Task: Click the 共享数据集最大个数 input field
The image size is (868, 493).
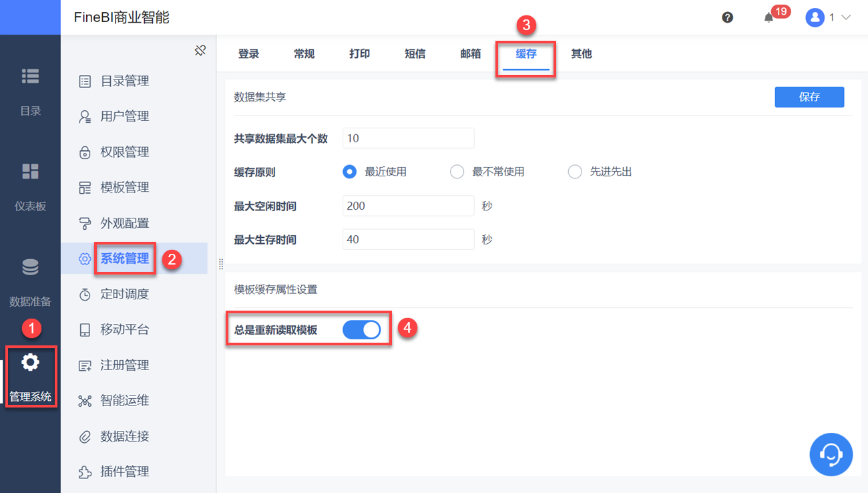Action: coord(408,138)
